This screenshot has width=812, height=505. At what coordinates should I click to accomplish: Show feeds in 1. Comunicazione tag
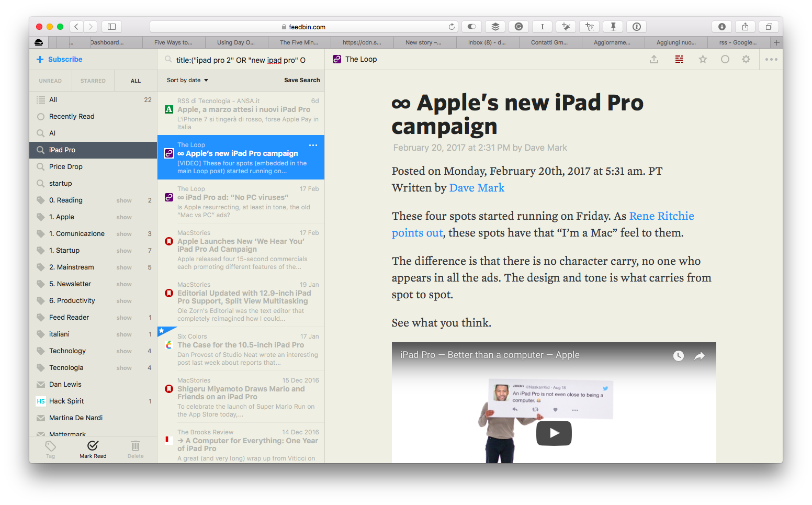(124, 234)
